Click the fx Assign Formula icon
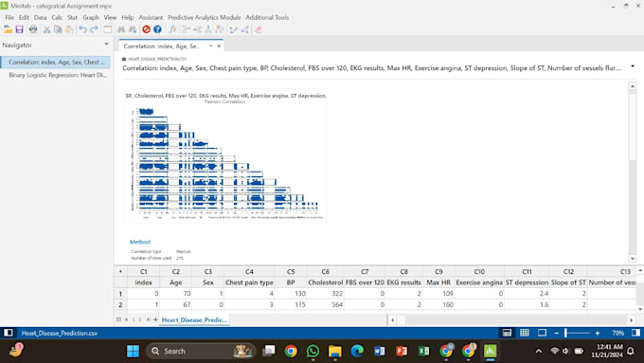 pyautogui.click(x=173, y=29)
